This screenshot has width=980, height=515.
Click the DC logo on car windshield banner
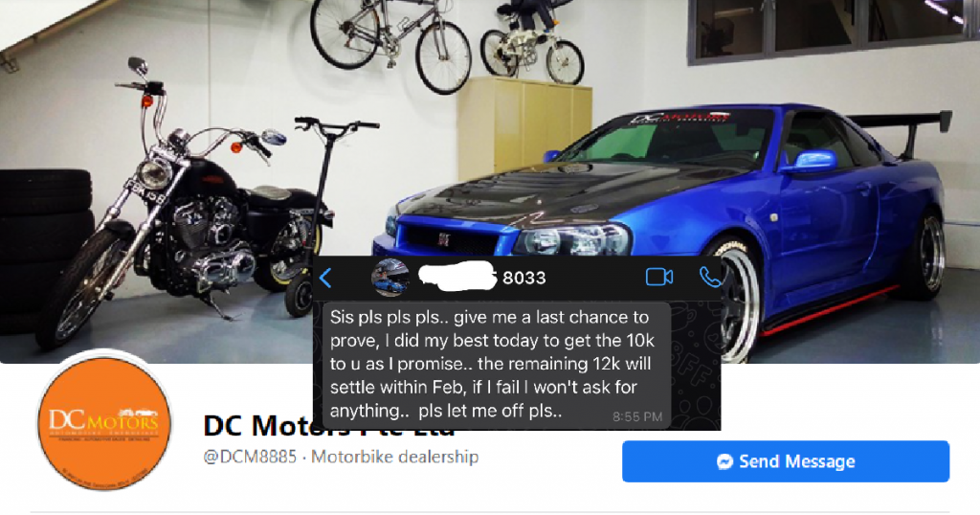(x=679, y=118)
